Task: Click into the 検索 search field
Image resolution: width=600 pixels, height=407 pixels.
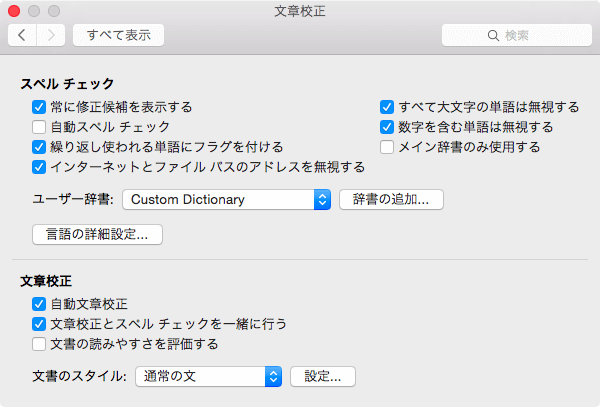Action: [517, 35]
